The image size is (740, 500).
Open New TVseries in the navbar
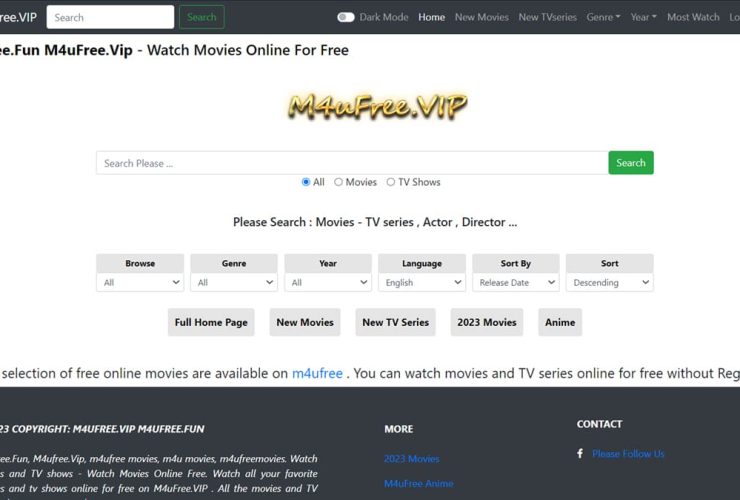[547, 17]
